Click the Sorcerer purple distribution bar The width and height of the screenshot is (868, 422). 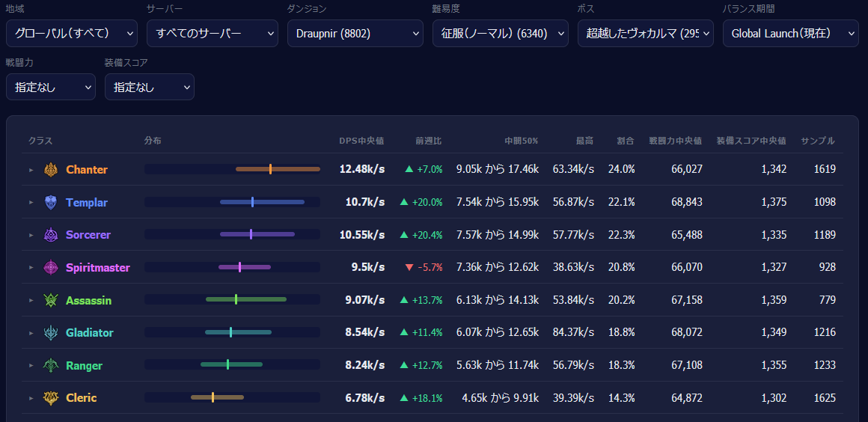pyautogui.click(x=257, y=234)
